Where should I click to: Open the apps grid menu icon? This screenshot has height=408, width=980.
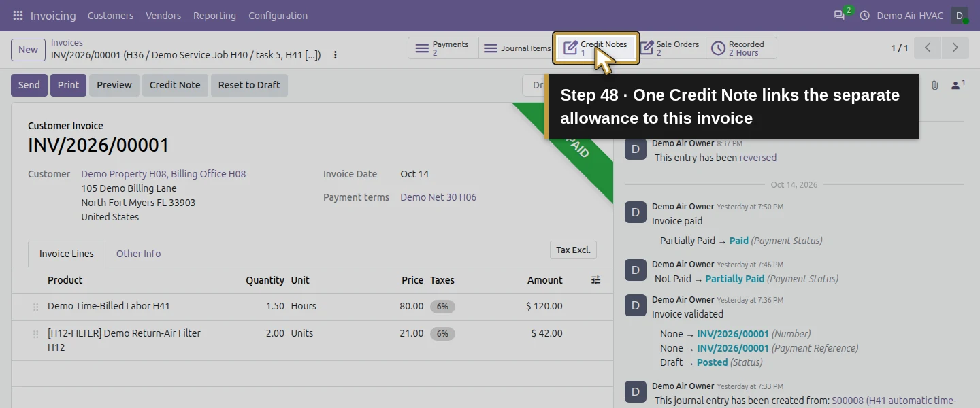click(18, 15)
